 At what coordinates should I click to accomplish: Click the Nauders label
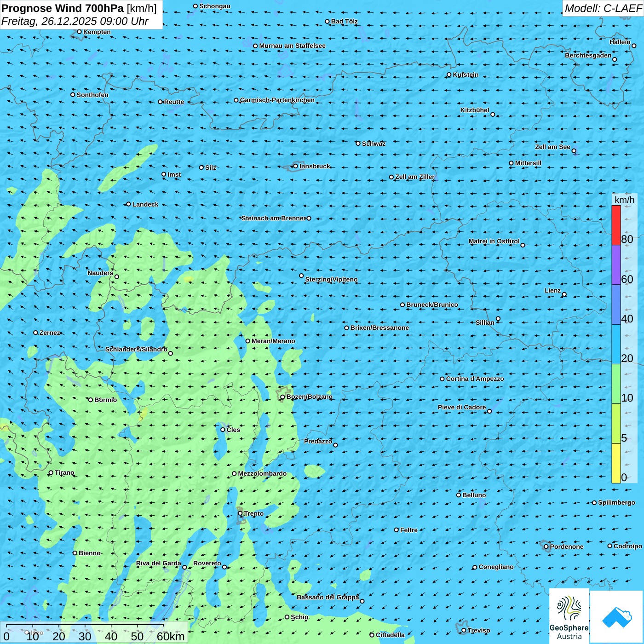[x=100, y=273]
